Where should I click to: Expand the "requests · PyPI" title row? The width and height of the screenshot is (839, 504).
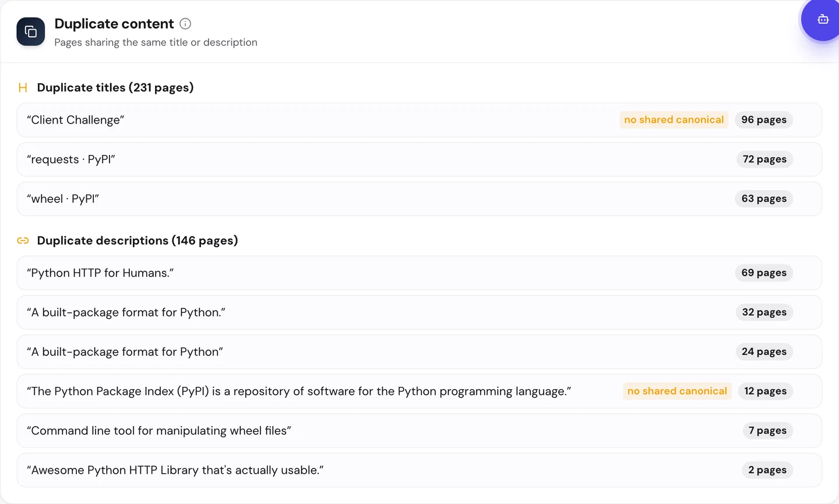pos(419,160)
